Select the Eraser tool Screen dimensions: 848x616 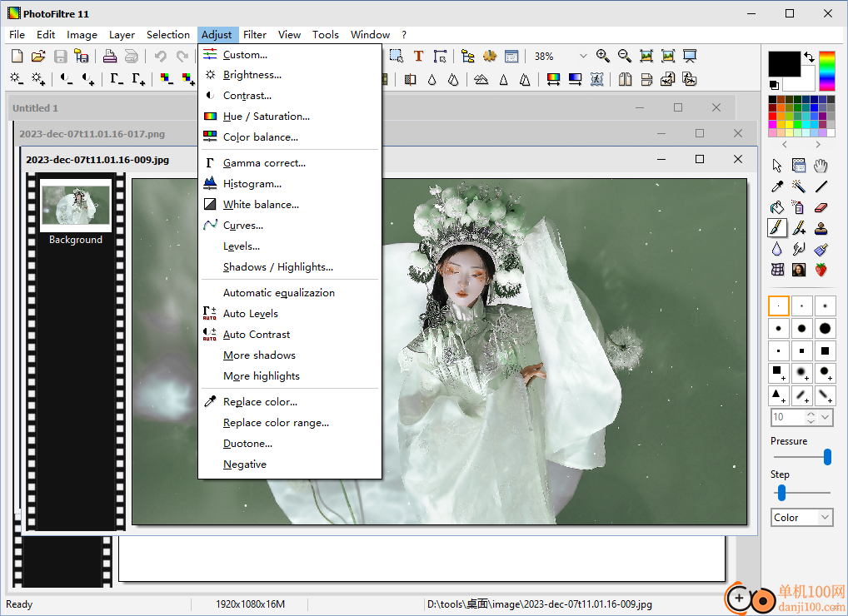pyautogui.click(x=821, y=207)
